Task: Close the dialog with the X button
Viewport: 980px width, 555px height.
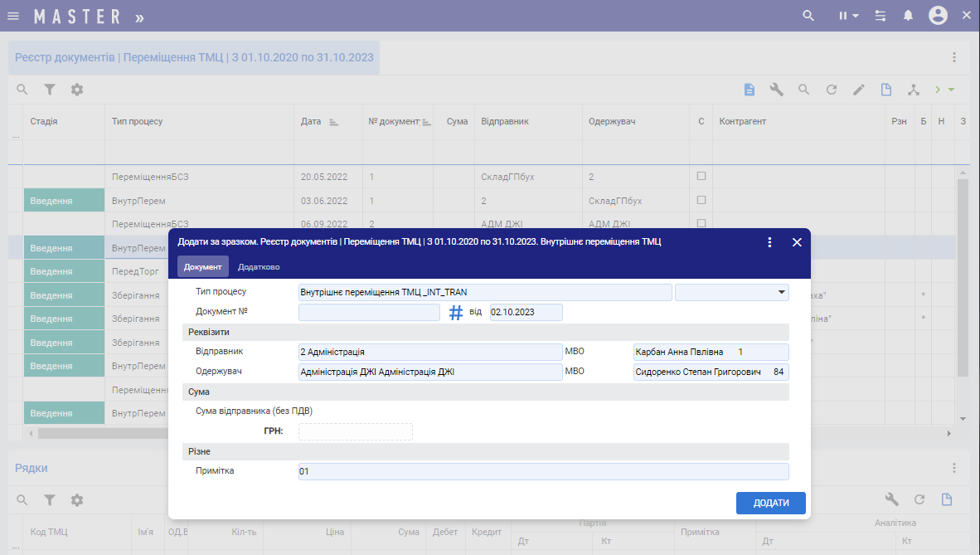Action: point(797,242)
